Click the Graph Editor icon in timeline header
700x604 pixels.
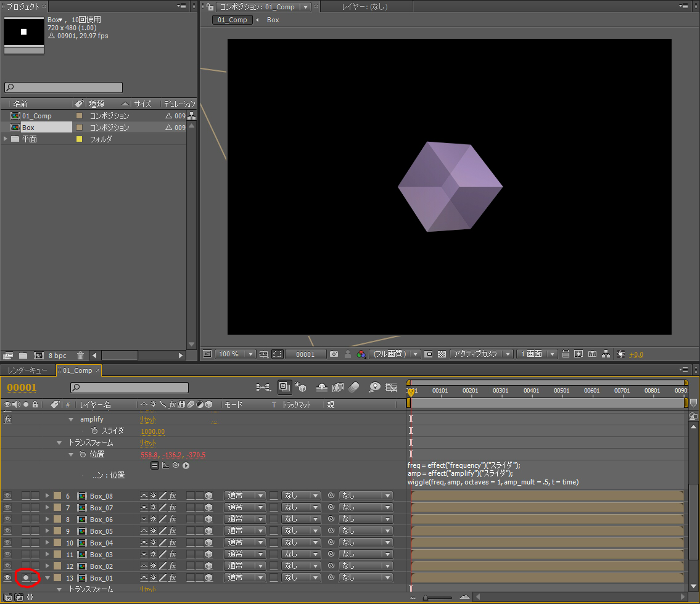391,387
